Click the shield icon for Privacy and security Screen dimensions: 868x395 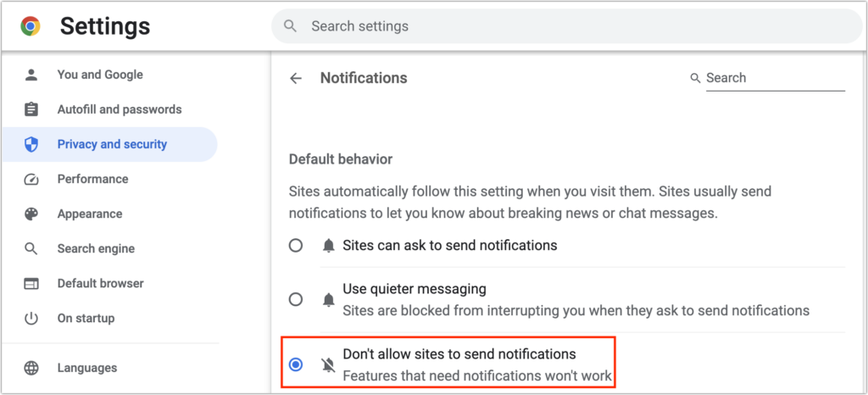31,144
